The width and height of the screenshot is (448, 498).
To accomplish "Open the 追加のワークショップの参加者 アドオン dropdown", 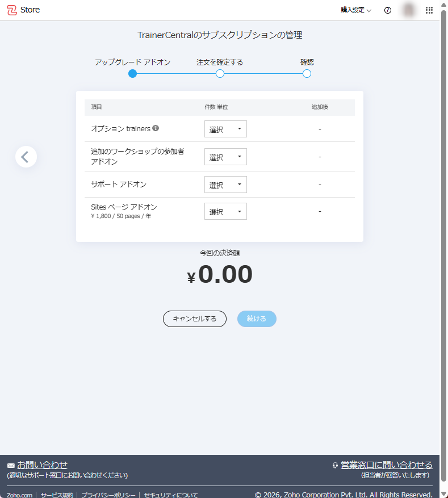I will pyautogui.click(x=225, y=157).
